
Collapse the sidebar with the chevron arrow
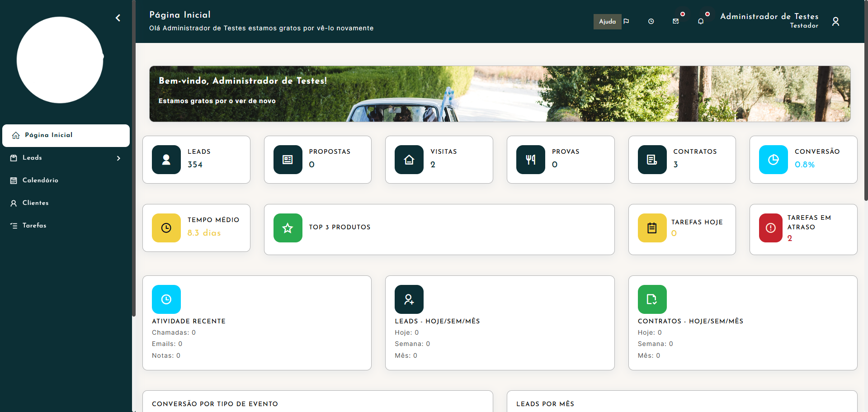[118, 18]
